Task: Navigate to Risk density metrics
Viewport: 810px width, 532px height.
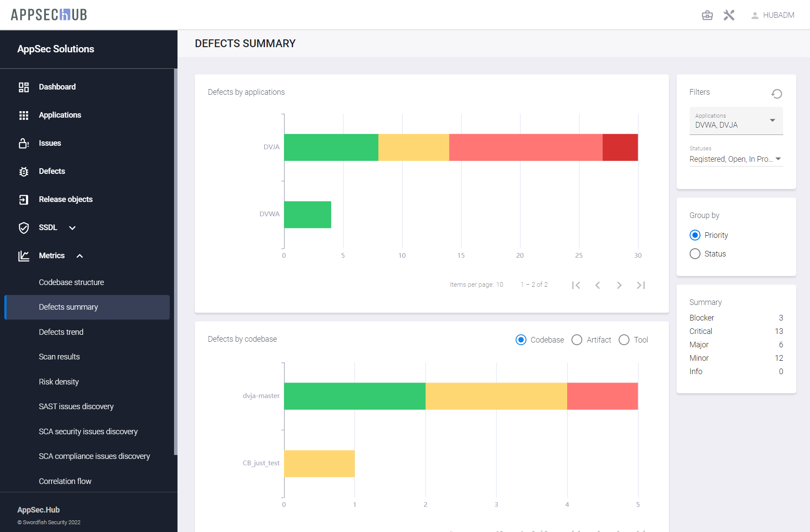Action: click(59, 382)
